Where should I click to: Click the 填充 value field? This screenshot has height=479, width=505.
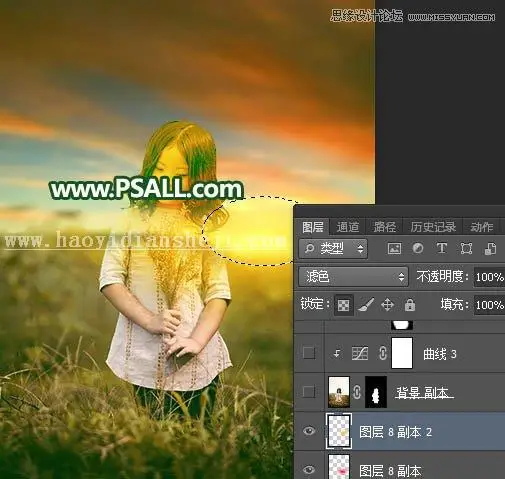[x=489, y=305]
